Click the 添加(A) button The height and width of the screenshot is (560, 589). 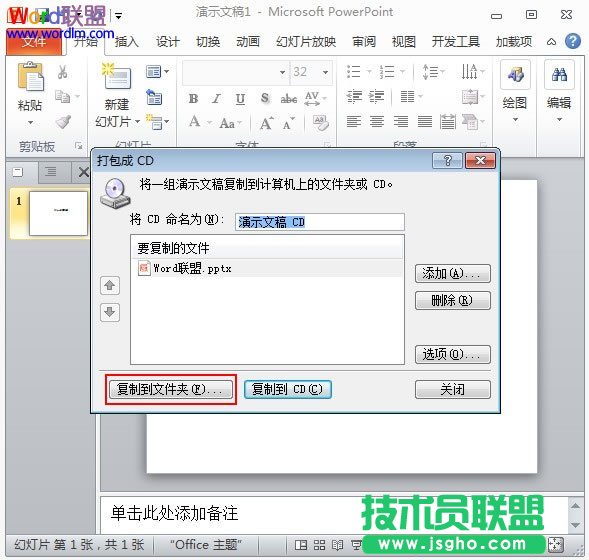click(453, 273)
